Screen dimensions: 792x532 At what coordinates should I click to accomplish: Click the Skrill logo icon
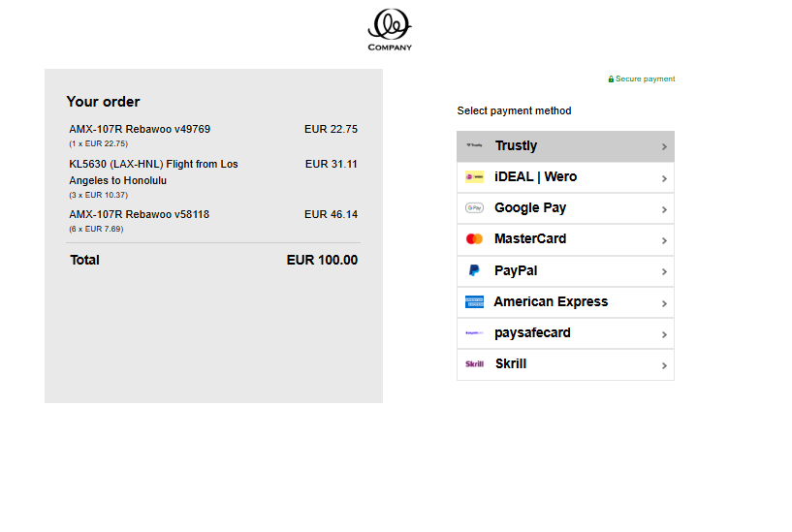[474, 364]
